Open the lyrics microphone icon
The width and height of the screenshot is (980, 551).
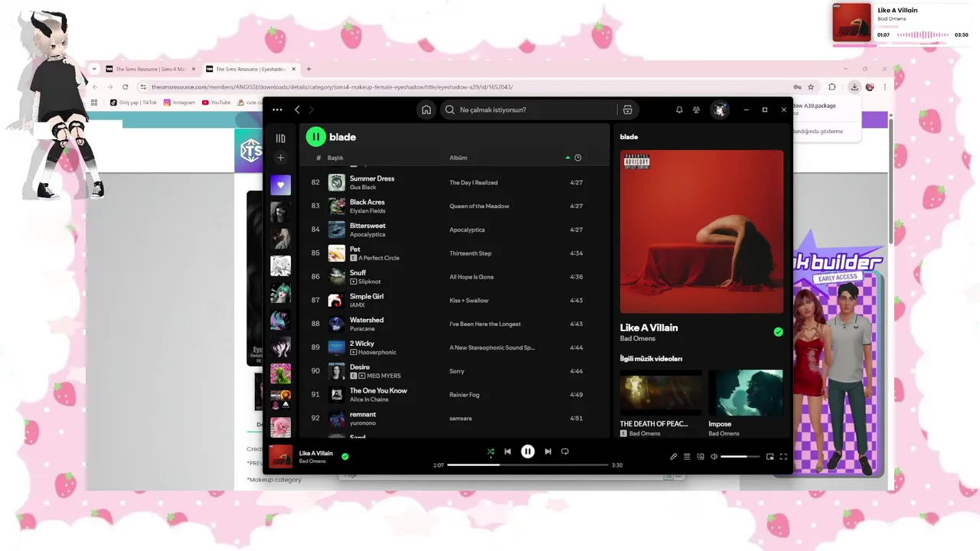[674, 457]
